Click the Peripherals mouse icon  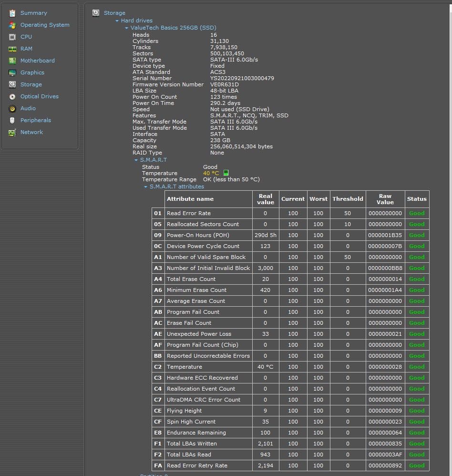pyautogui.click(x=12, y=120)
